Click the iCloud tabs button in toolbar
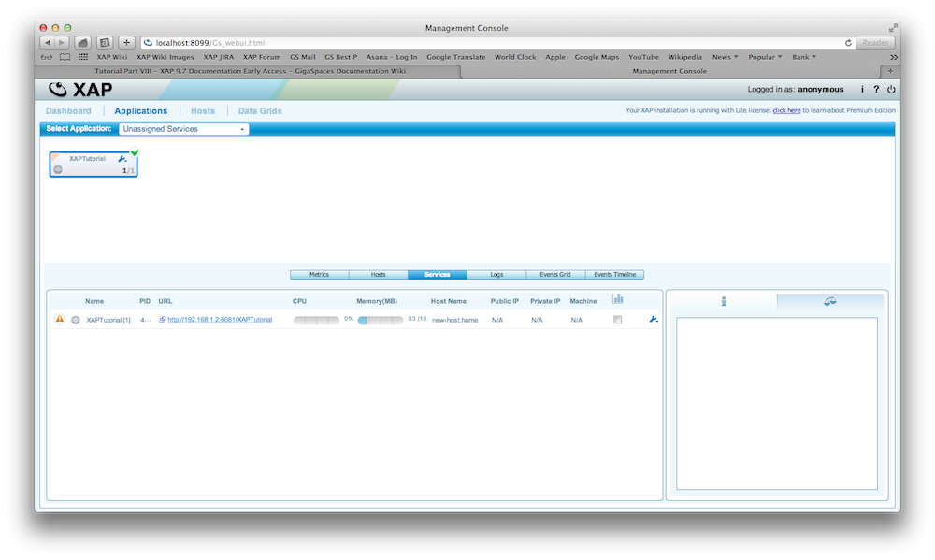 [x=83, y=43]
